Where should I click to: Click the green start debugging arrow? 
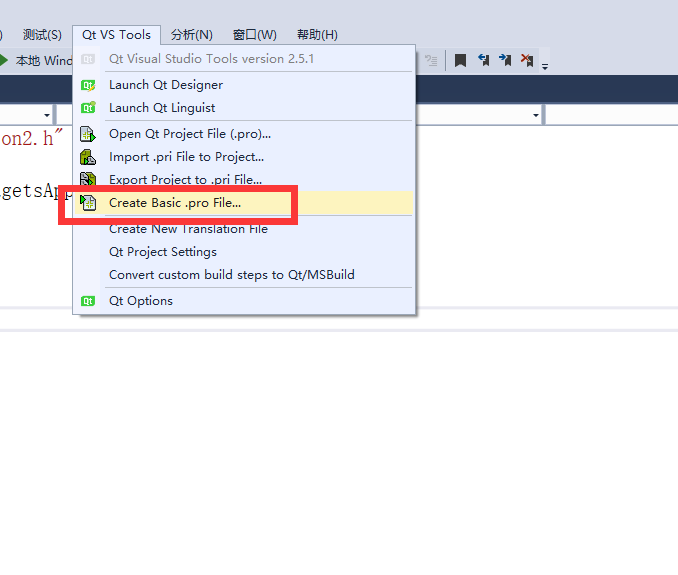3,60
